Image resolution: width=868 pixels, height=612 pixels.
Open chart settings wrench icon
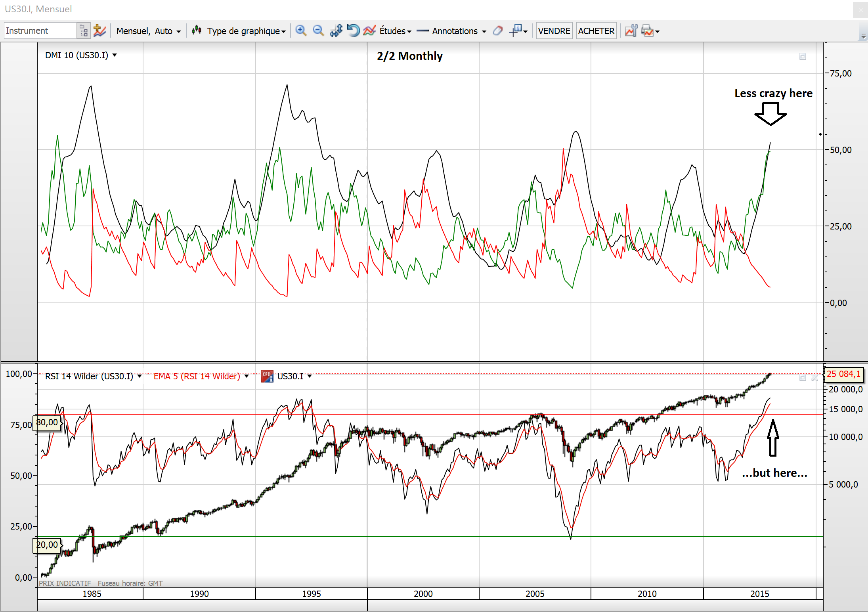pyautogui.click(x=631, y=31)
